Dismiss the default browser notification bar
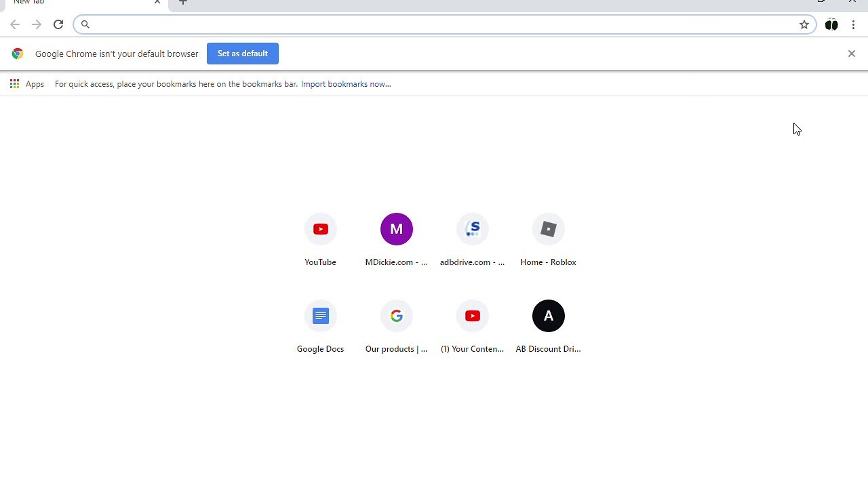 click(852, 54)
